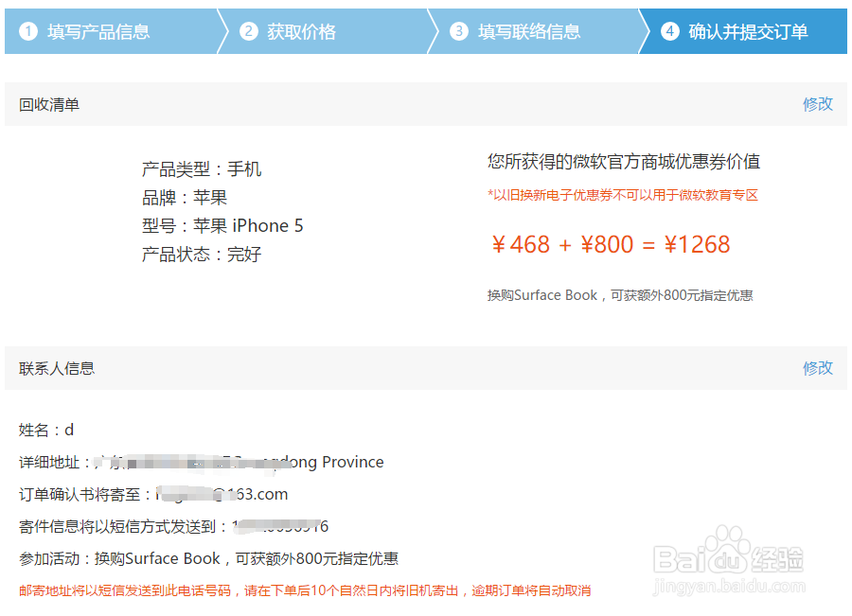Click the 详细地址 Province address line
Screen dimensions: 852x616
201,463
